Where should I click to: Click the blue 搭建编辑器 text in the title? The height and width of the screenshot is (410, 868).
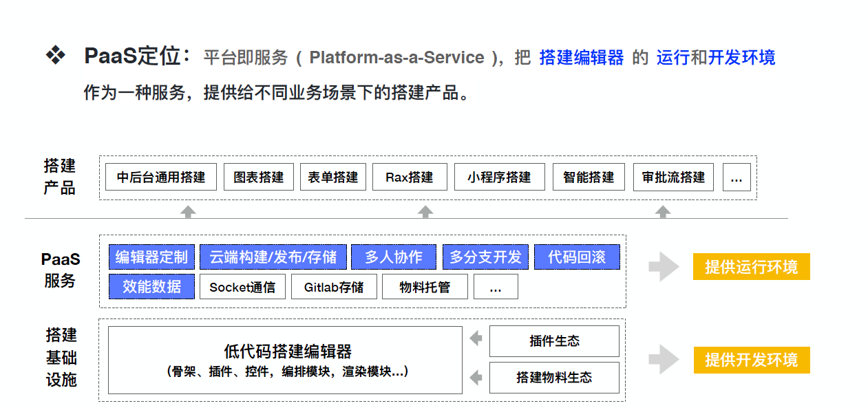(x=582, y=58)
